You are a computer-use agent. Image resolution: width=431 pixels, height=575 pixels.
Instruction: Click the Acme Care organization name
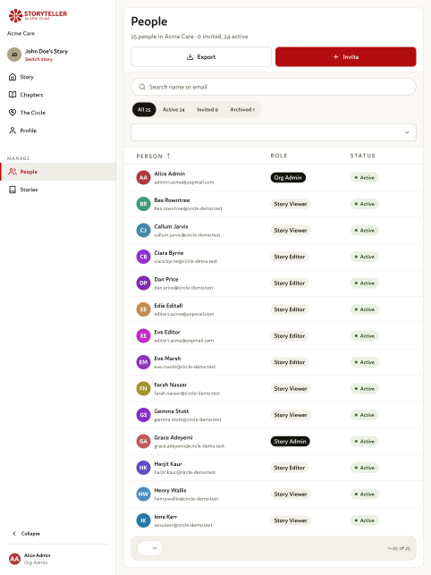click(21, 33)
